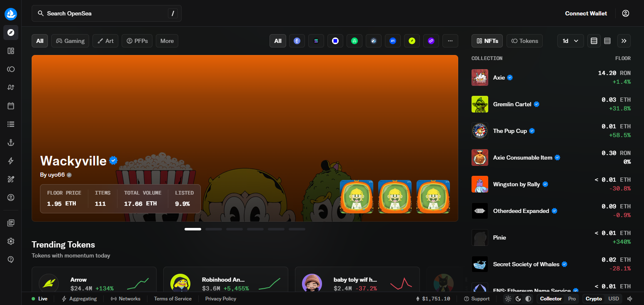
Task: Open the Terms of Service link
Action: [x=173, y=299]
